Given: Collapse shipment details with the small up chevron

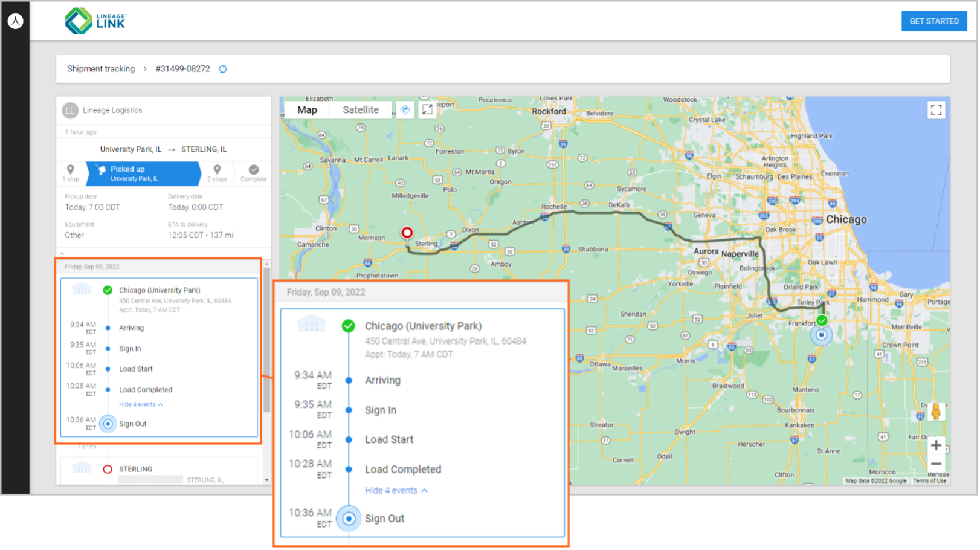Looking at the screenshot, I should click(x=62, y=253).
